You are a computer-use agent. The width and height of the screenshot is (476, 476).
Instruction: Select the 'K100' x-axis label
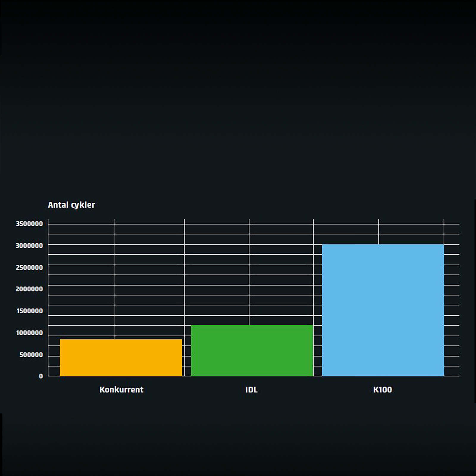click(x=383, y=390)
